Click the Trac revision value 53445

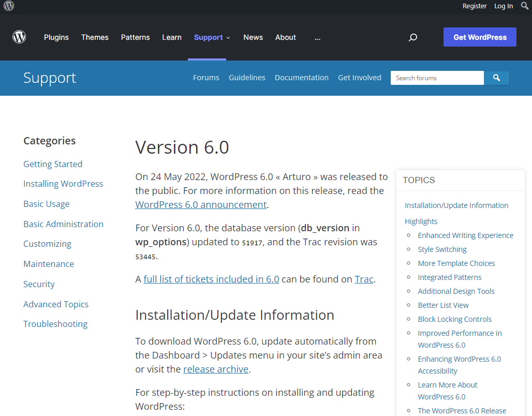click(145, 257)
